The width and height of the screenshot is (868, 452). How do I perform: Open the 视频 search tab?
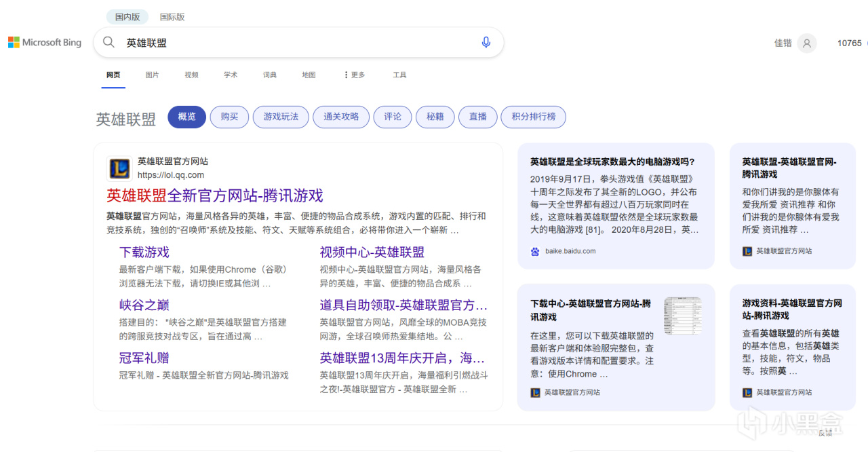[191, 75]
